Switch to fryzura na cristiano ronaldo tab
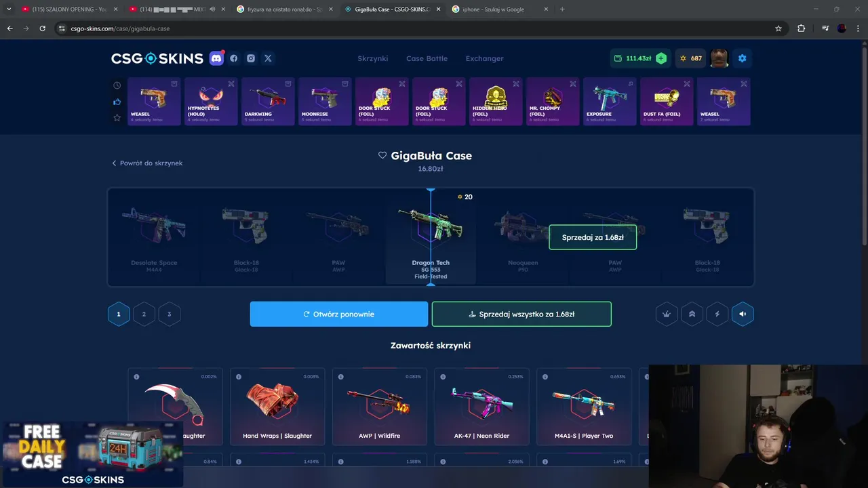This screenshot has height=488, width=868. [x=283, y=9]
